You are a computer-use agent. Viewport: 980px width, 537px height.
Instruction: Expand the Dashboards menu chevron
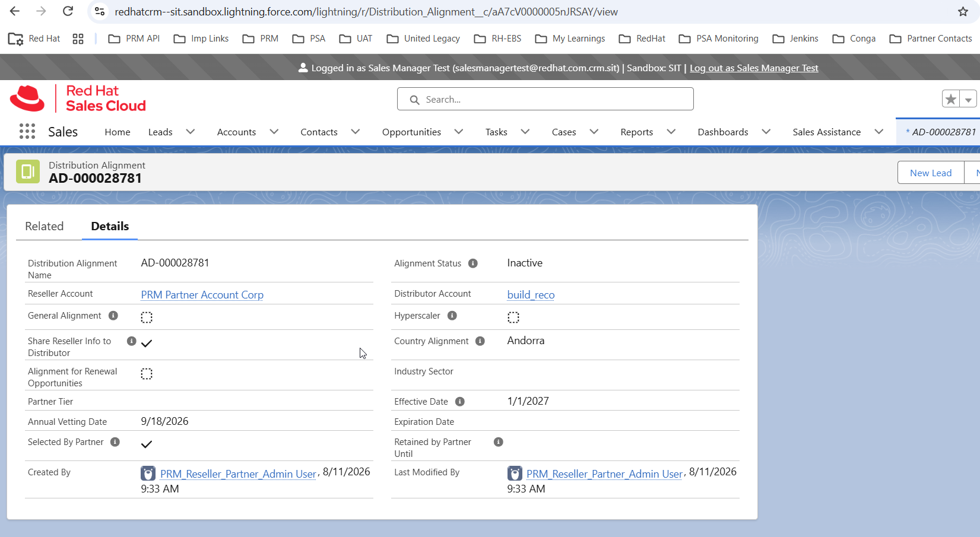click(x=766, y=132)
